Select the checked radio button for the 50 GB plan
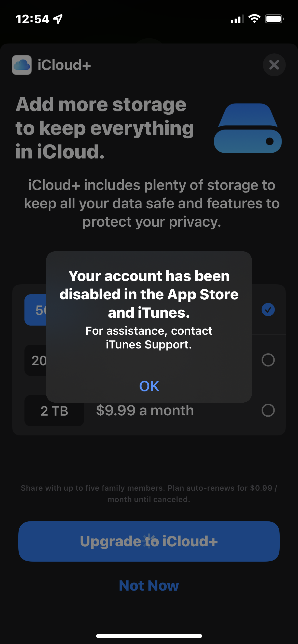Screen dimensions: 298x644 point(268,310)
